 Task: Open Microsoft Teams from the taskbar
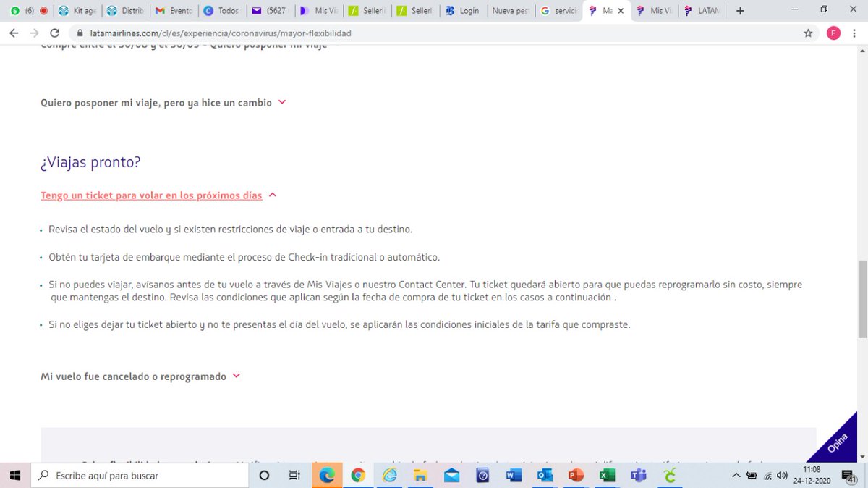(638, 476)
